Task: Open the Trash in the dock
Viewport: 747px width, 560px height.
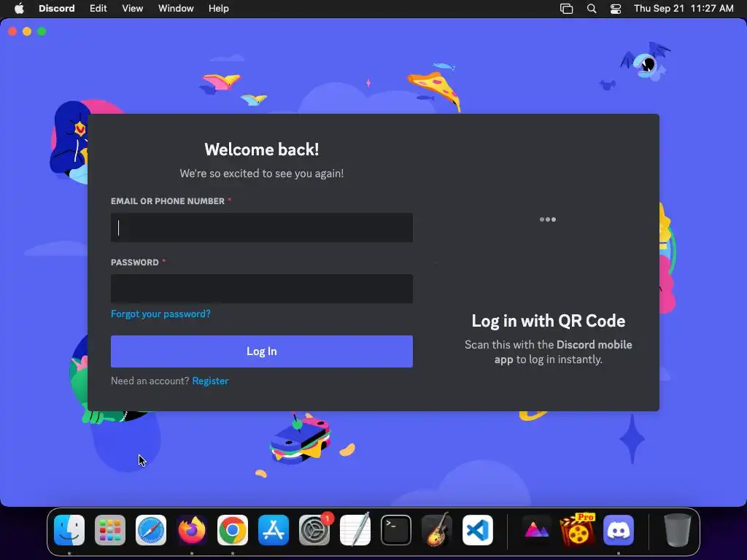Action: pos(677,530)
